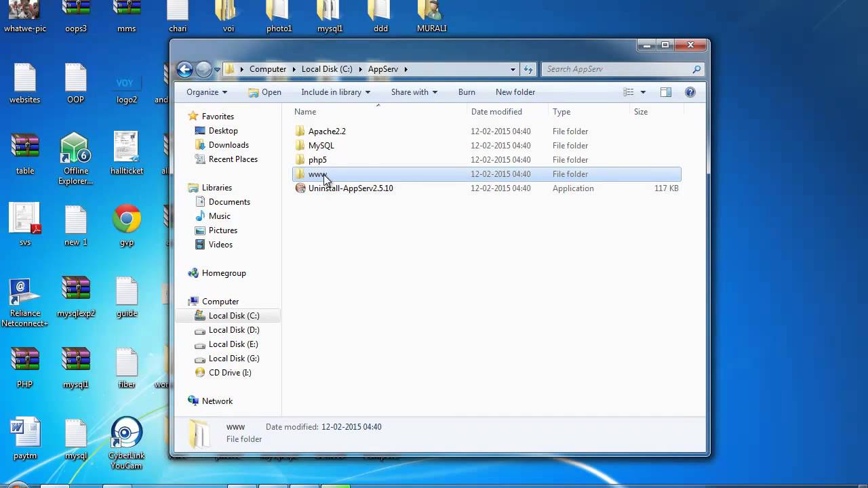Image resolution: width=868 pixels, height=488 pixels.
Task: Click the Forward navigation arrow in Explorer
Action: pyautogui.click(x=203, y=69)
